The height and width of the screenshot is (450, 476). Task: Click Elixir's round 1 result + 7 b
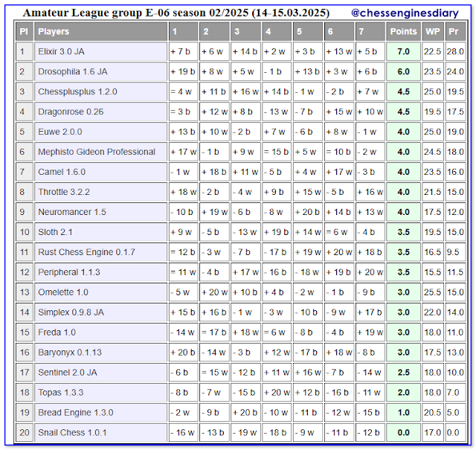tap(184, 51)
